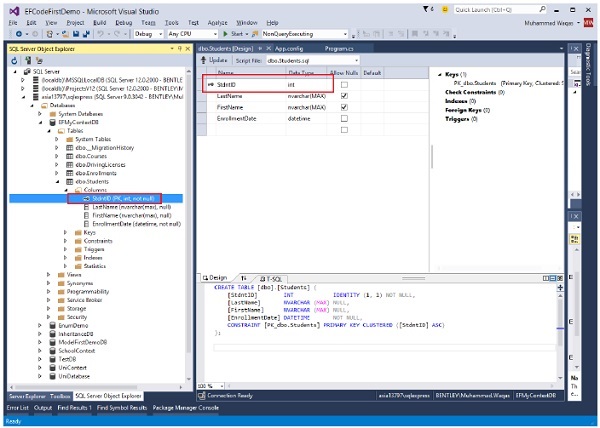Toggle Allow Nulls checkbox for EnrollmentDate
Screen dimensions: 600x428
(344, 118)
